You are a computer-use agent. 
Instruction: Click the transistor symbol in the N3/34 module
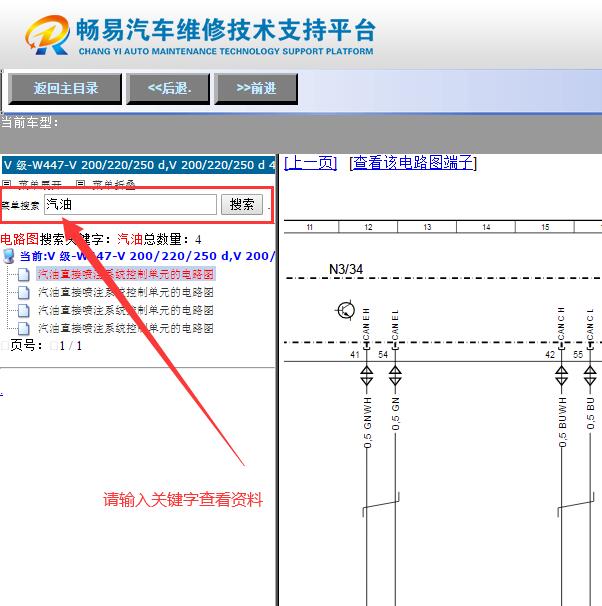(x=346, y=310)
